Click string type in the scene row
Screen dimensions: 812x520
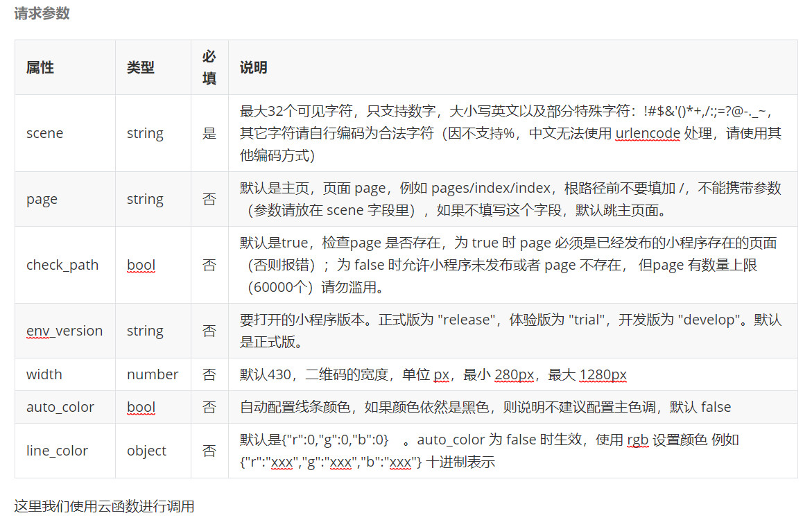(145, 134)
